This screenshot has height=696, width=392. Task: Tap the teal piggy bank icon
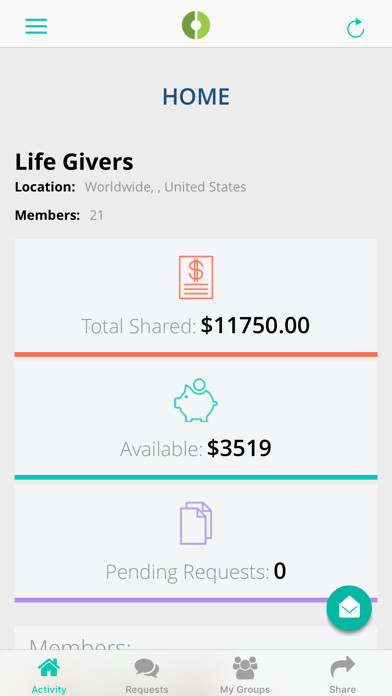coord(196,400)
